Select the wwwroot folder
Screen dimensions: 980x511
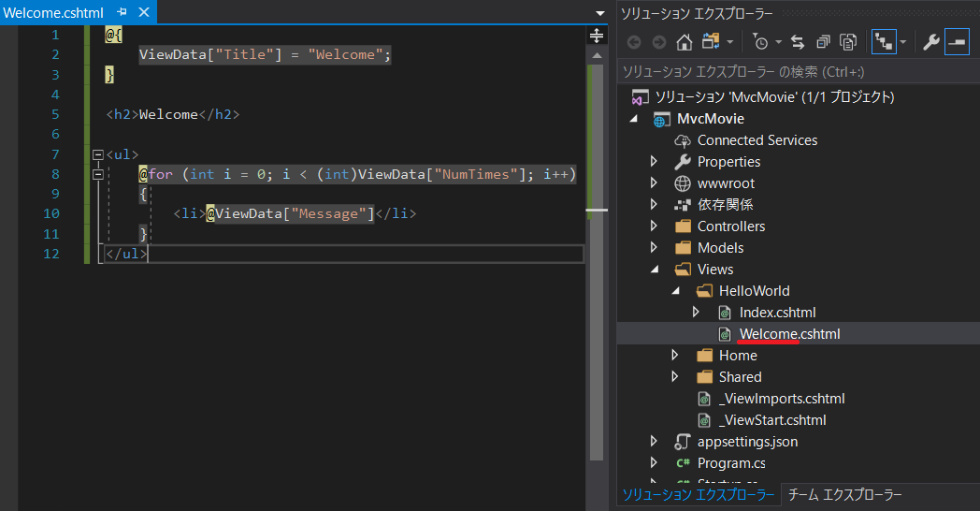[x=726, y=183]
